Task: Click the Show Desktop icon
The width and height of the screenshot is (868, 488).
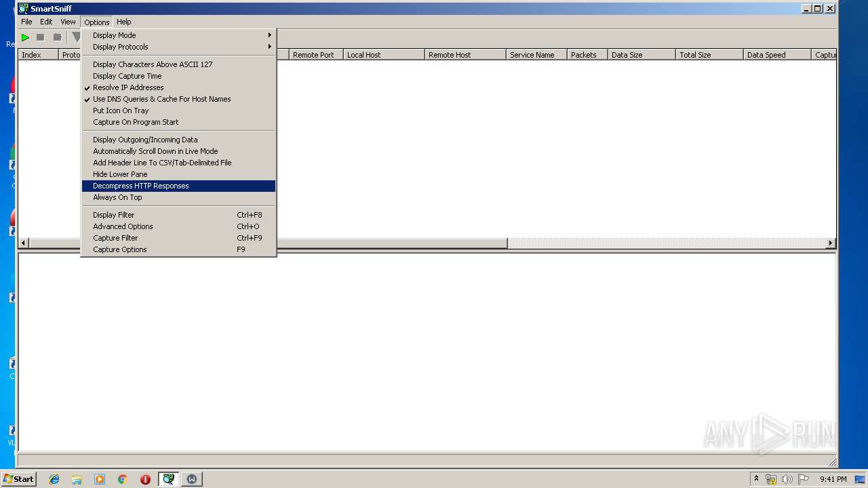Action: [x=860, y=479]
